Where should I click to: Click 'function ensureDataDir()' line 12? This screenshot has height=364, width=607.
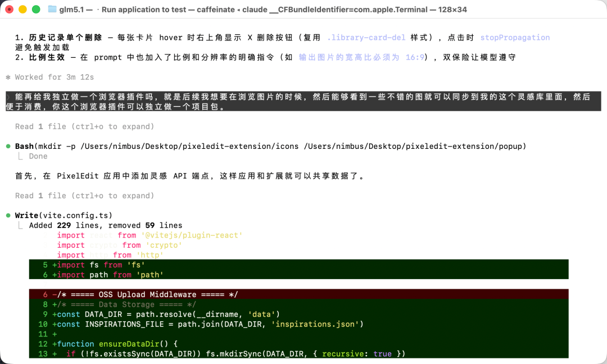pos(298,344)
